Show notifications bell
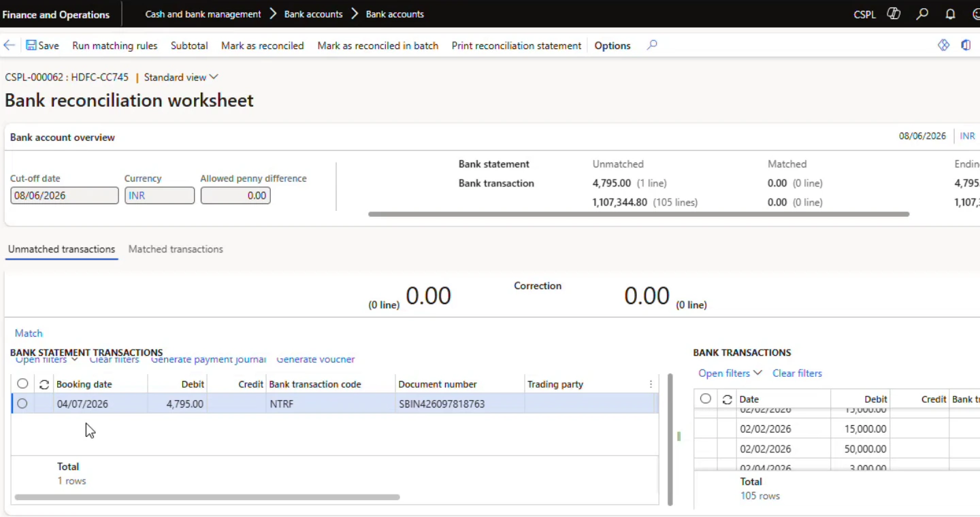980x517 pixels. (x=951, y=14)
